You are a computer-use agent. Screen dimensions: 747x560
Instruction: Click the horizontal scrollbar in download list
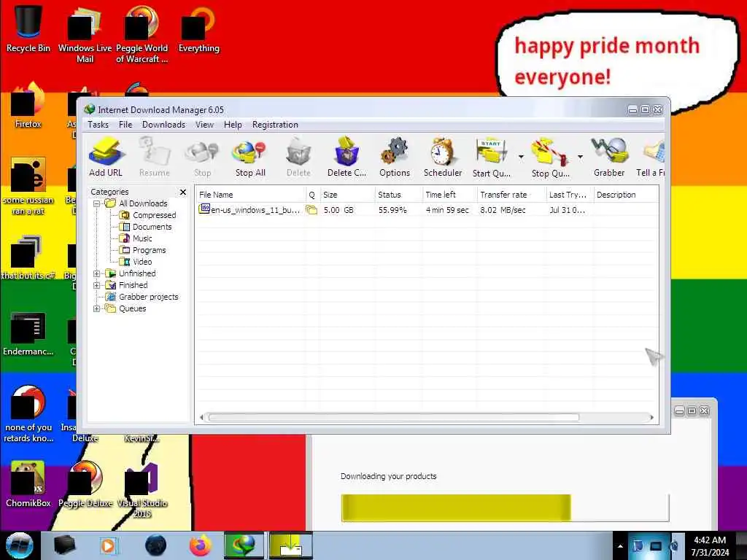point(393,418)
